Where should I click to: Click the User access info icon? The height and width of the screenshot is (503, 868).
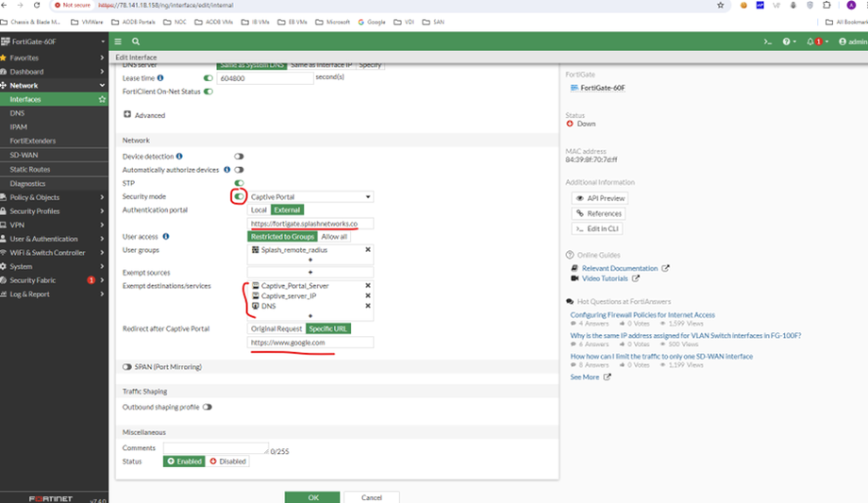pyautogui.click(x=165, y=237)
